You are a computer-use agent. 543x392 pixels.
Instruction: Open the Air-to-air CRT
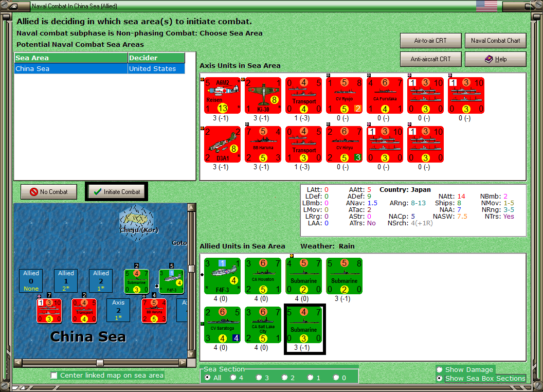point(430,41)
